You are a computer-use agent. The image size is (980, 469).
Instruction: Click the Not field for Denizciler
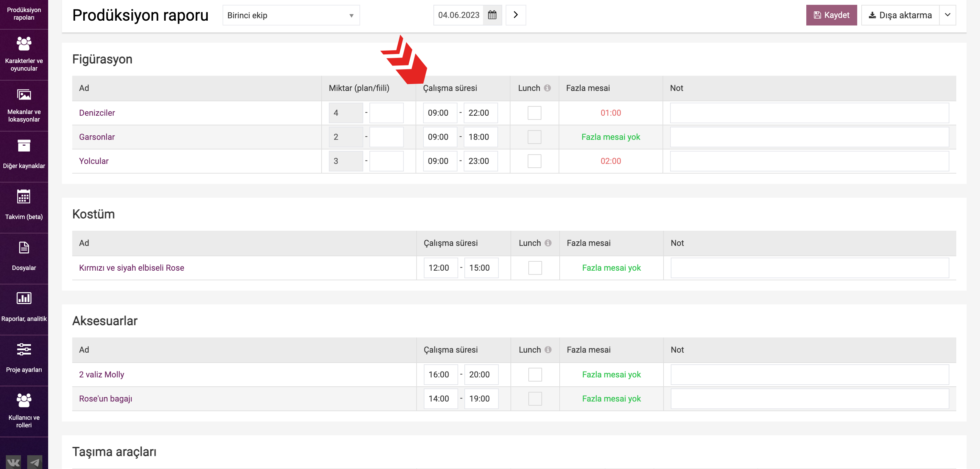809,113
